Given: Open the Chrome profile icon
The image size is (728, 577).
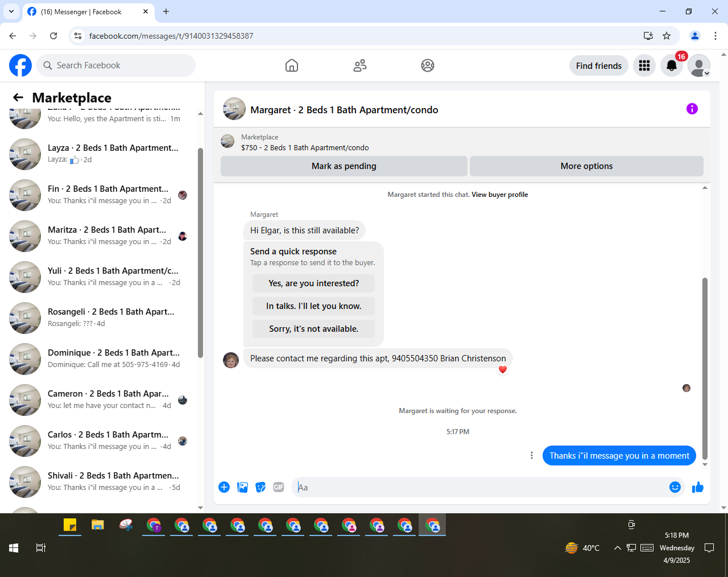Looking at the screenshot, I should click(695, 36).
